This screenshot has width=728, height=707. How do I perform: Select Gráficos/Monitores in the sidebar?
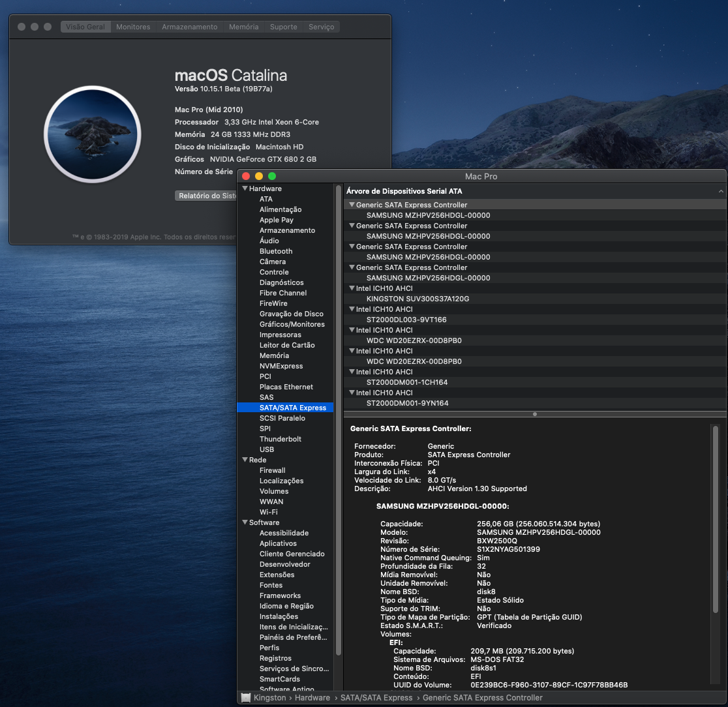pyautogui.click(x=292, y=324)
